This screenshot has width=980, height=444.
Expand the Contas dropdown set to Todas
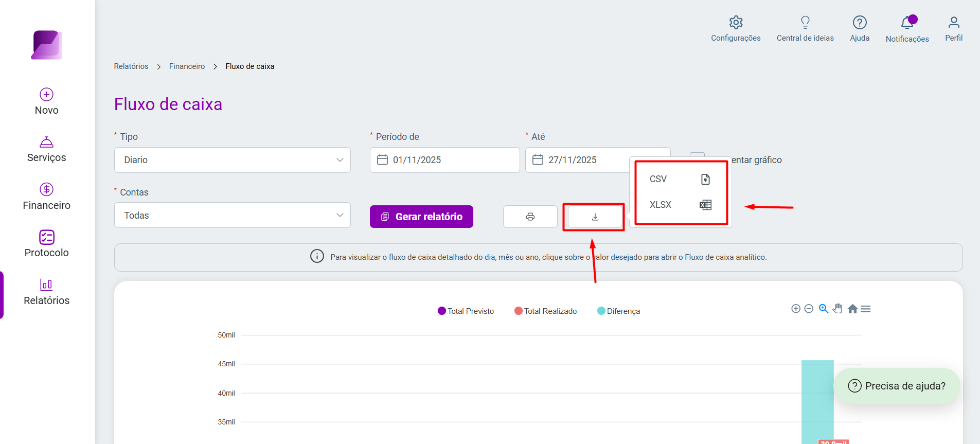click(233, 216)
